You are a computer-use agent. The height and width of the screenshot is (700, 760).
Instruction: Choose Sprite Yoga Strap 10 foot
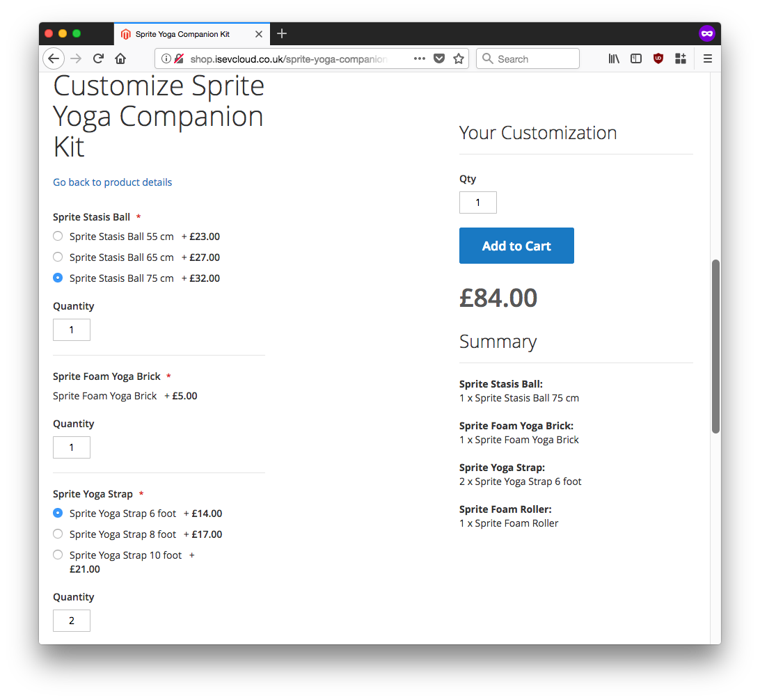click(58, 555)
